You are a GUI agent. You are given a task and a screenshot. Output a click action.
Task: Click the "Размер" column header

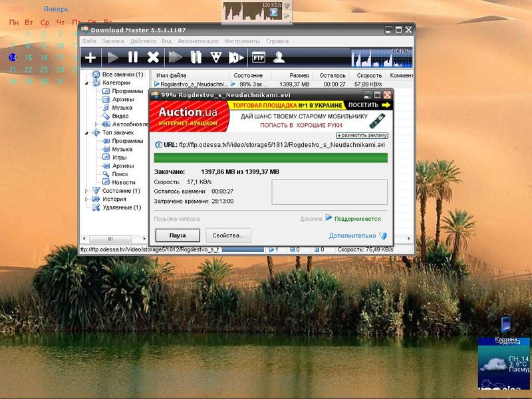point(299,76)
